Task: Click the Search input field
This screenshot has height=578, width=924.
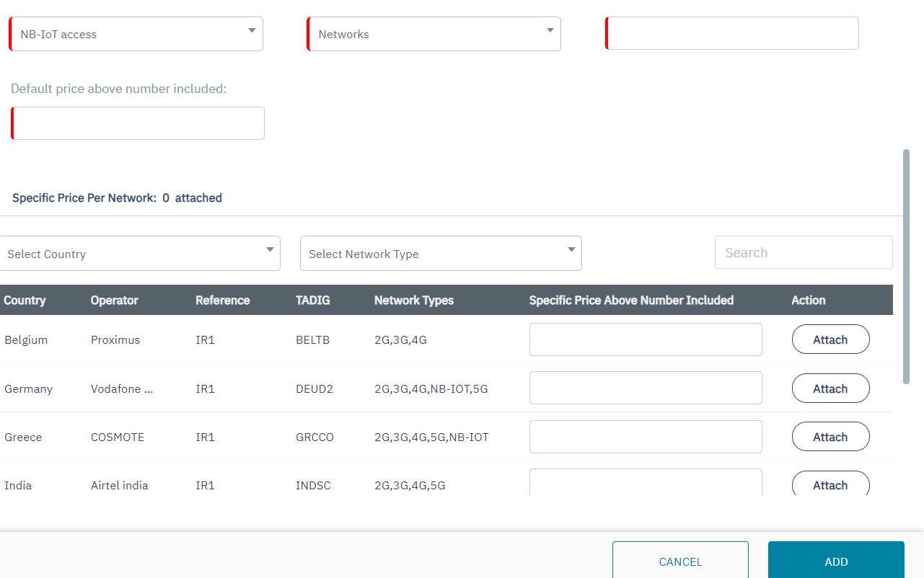Action: point(804,253)
